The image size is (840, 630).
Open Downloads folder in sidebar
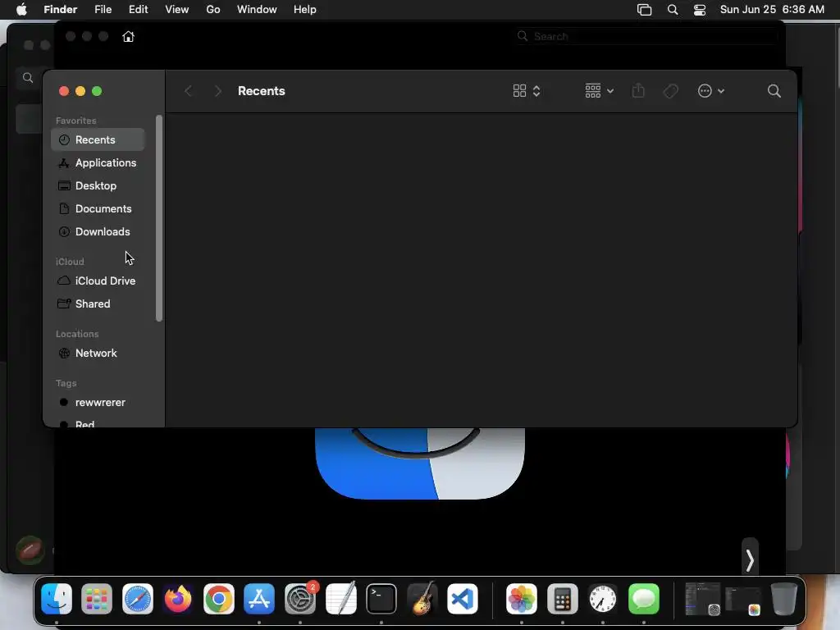point(98,232)
